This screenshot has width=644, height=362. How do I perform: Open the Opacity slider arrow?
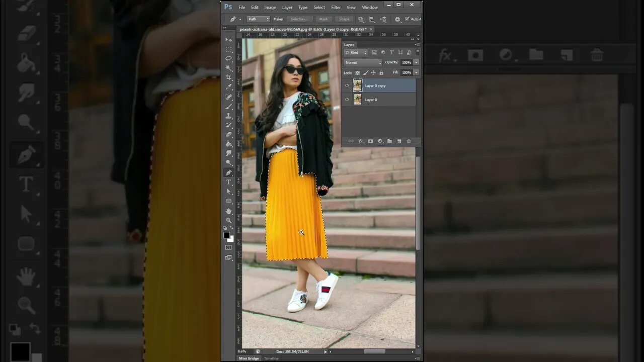pyautogui.click(x=416, y=62)
